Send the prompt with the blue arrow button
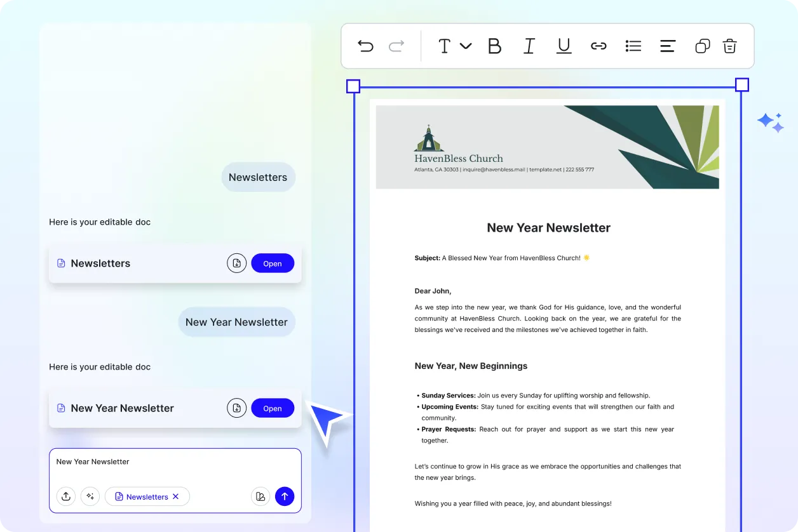 [285, 496]
